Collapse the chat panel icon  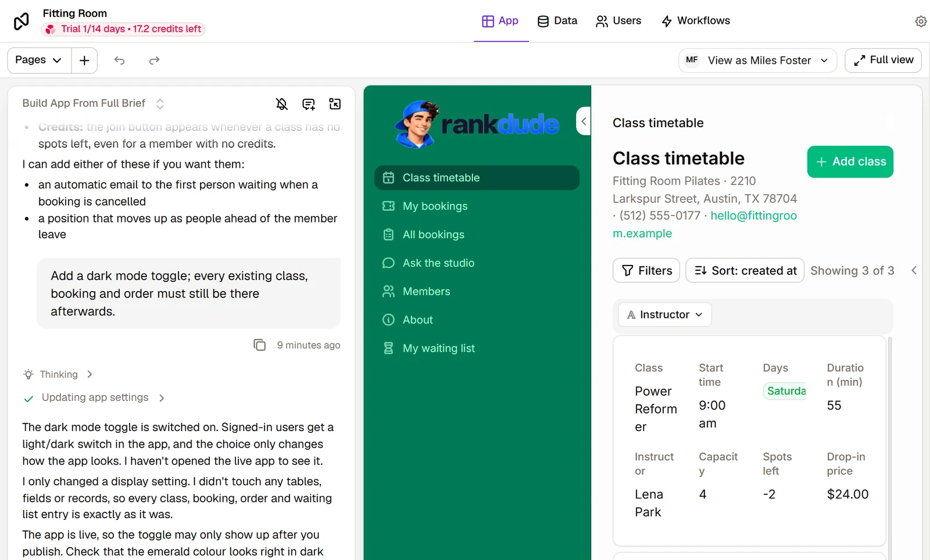point(335,104)
